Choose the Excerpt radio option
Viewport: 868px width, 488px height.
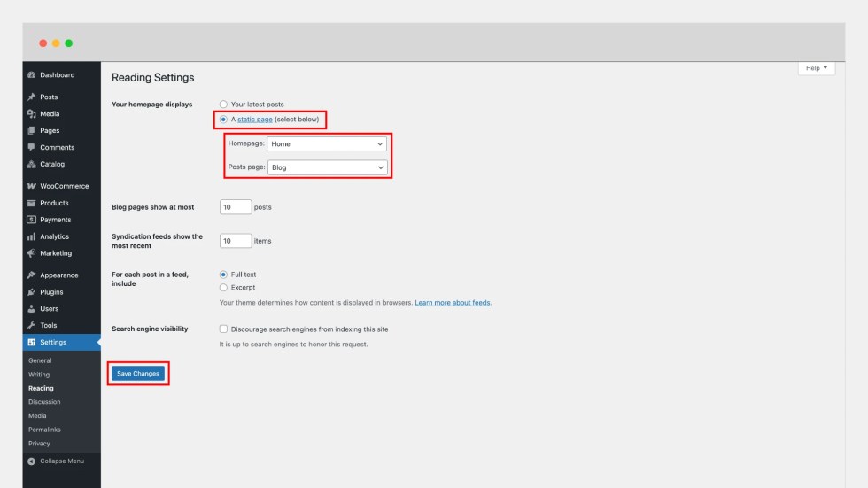223,287
